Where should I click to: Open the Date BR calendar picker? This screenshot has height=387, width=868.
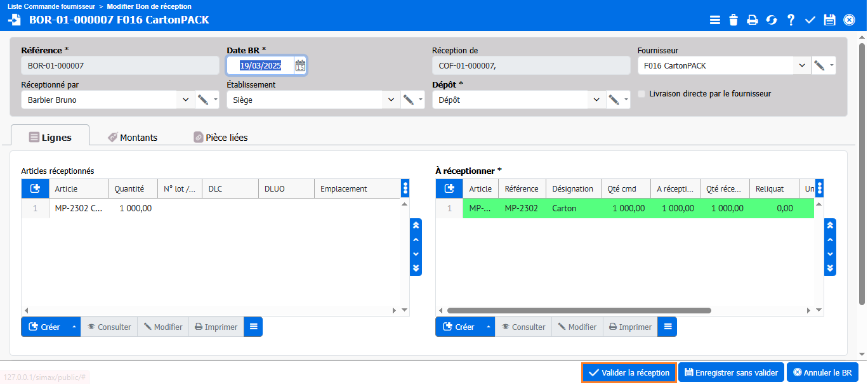(x=300, y=65)
